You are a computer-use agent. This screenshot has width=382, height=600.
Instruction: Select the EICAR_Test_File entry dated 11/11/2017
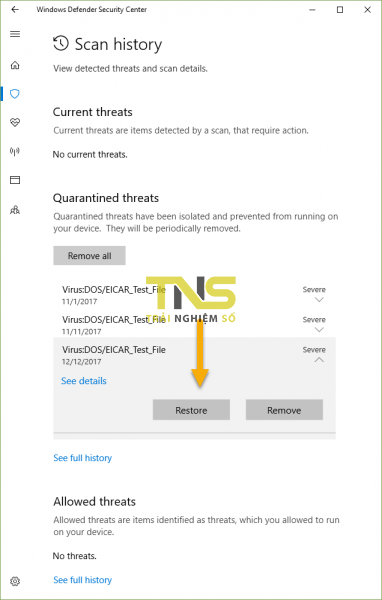[194, 324]
